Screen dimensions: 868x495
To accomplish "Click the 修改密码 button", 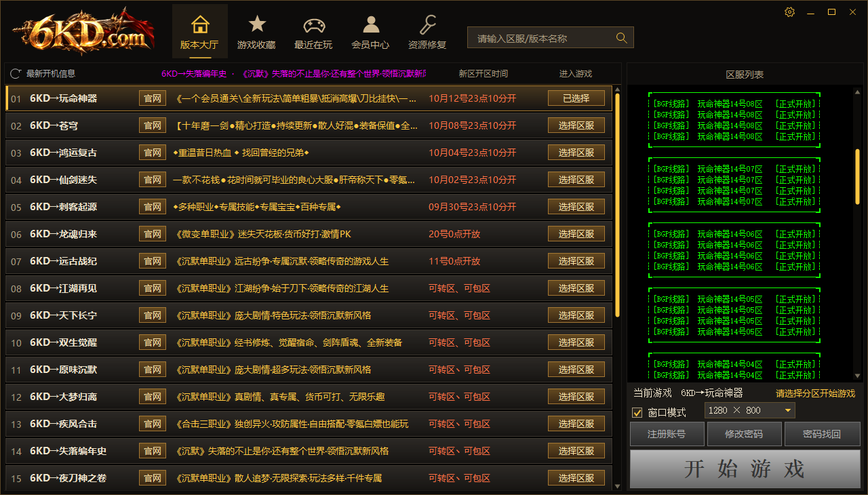I will (744, 434).
